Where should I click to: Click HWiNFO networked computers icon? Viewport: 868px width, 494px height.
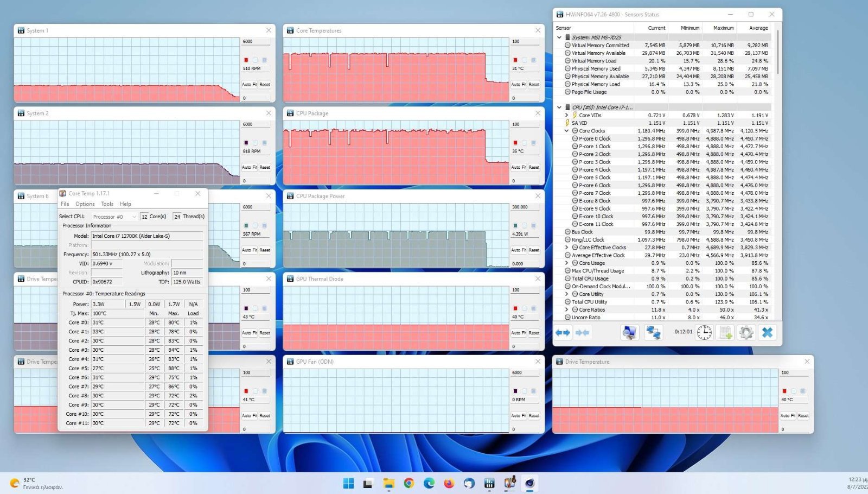(653, 332)
